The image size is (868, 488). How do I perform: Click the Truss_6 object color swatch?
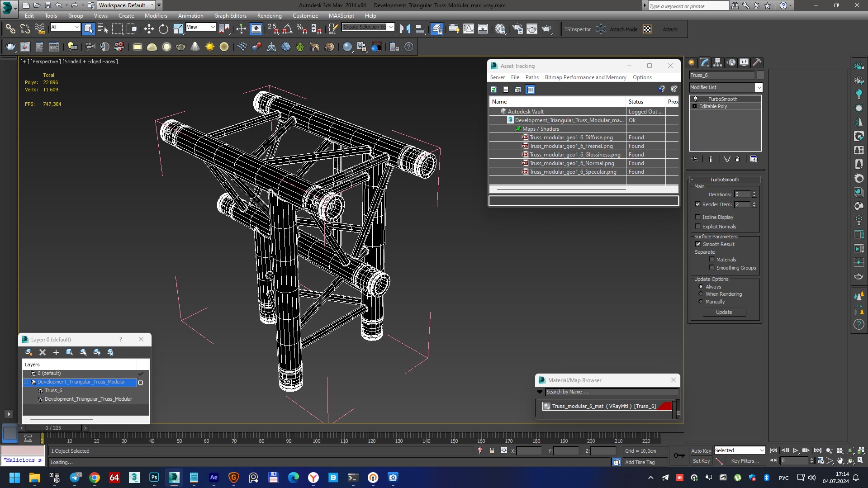click(760, 75)
